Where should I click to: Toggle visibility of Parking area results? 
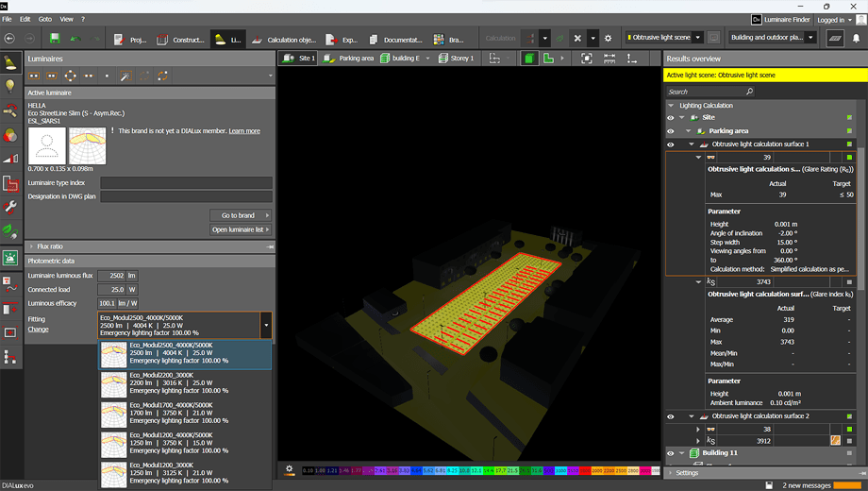point(671,131)
